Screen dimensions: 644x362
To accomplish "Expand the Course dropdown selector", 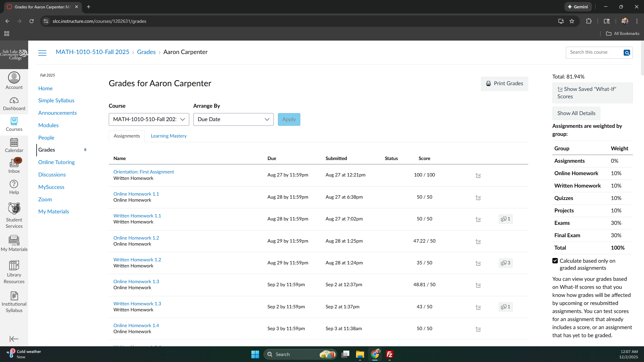I will (x=149, y=119).
